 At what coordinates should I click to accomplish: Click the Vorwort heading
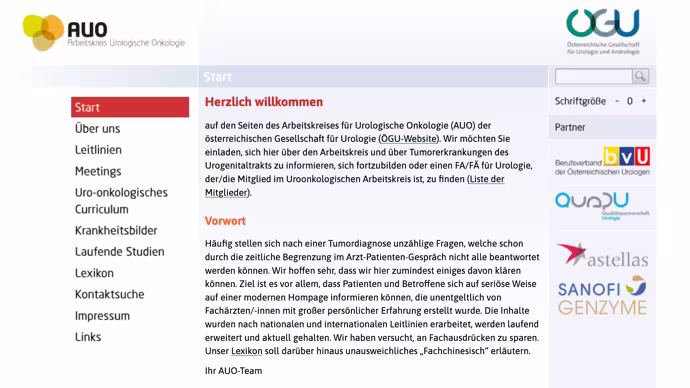tap(225, 221)
